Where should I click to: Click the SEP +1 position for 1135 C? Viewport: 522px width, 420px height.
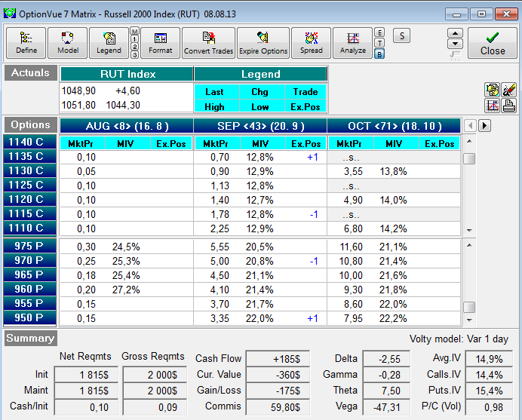pos(312,157)
